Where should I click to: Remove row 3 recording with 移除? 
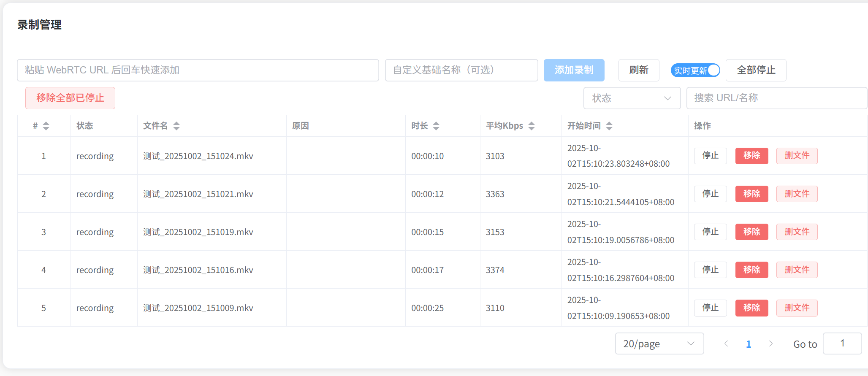click(x=751, y=232)
